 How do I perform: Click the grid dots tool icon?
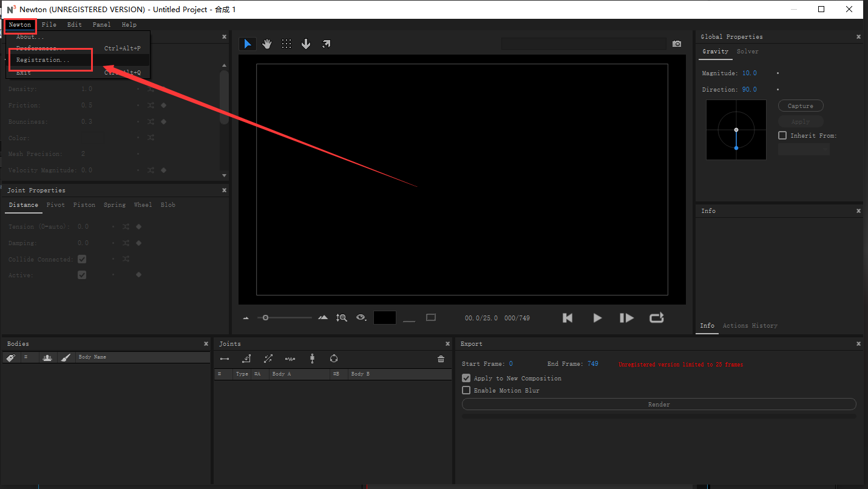point(287,44)
